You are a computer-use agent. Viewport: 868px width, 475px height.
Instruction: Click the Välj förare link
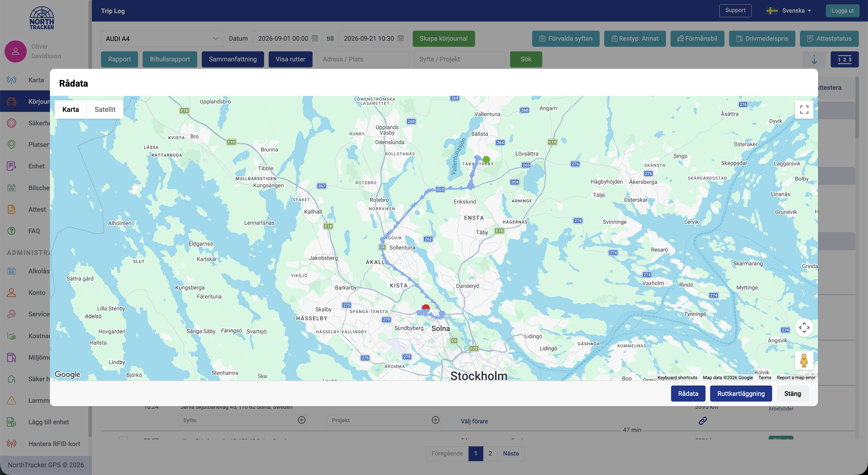[474, 421]
